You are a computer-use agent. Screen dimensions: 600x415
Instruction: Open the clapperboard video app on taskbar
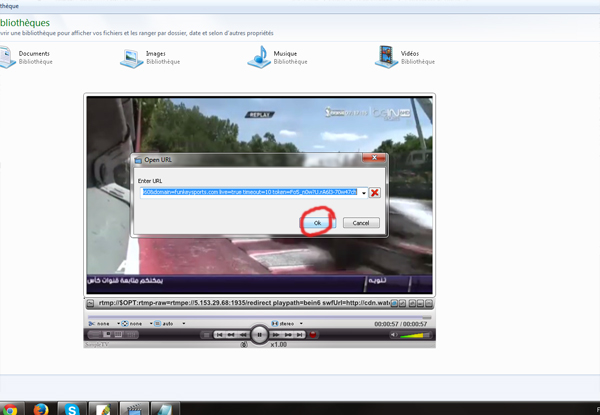(x=134, y=409)
